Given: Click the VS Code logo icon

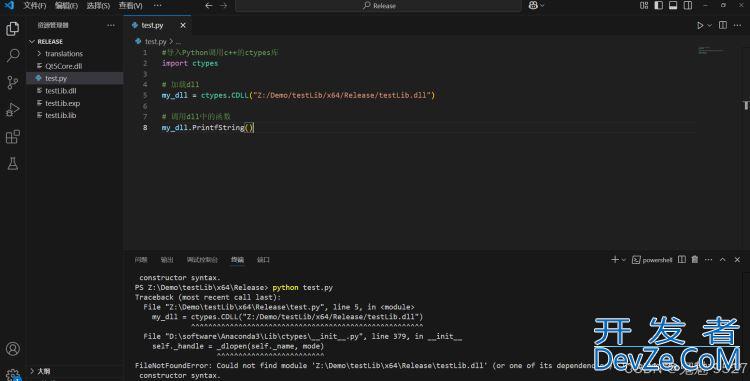Looking at the screenshot, I should pyautogui.click(x=9, y=5).
